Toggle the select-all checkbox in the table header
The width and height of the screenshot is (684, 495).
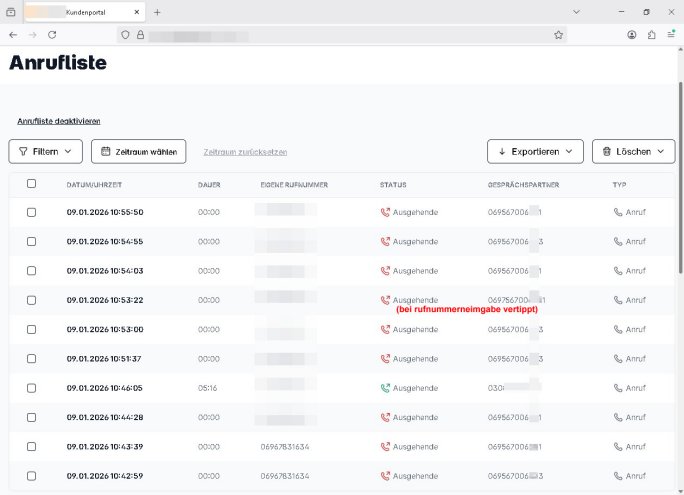[31, 184]
